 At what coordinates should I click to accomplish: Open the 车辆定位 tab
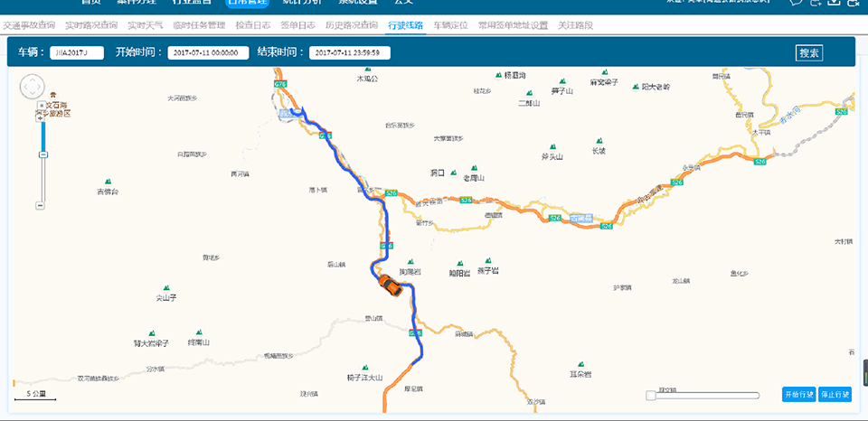[x=450, y=25]
